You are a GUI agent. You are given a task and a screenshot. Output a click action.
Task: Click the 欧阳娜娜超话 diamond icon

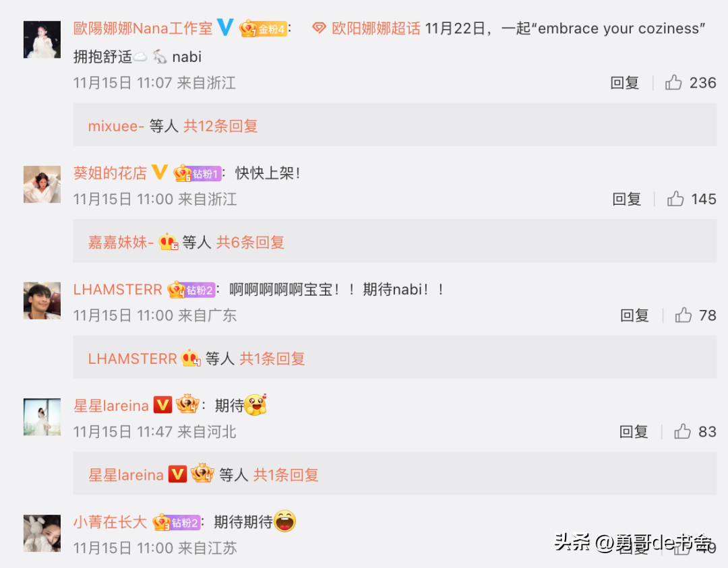tap(318, 28)
